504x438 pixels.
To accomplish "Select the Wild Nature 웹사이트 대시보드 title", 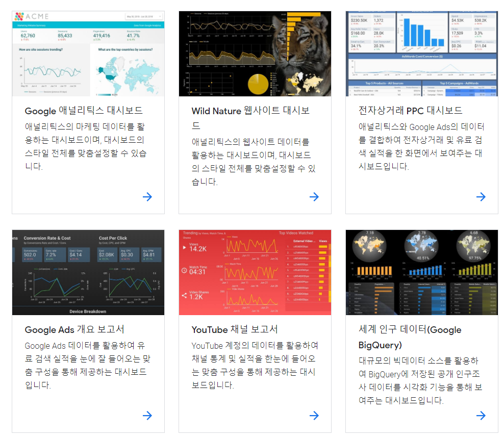I will click(x=250, y=118).
